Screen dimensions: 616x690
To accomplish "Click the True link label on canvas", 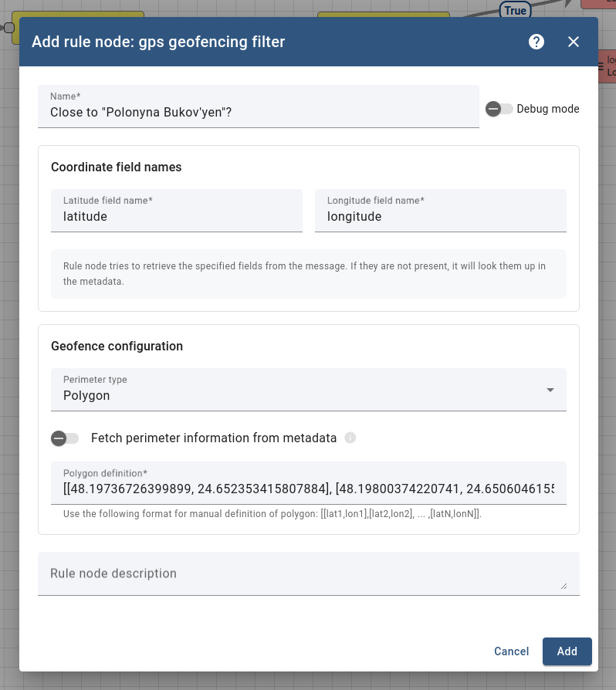I will click(515, 10).
